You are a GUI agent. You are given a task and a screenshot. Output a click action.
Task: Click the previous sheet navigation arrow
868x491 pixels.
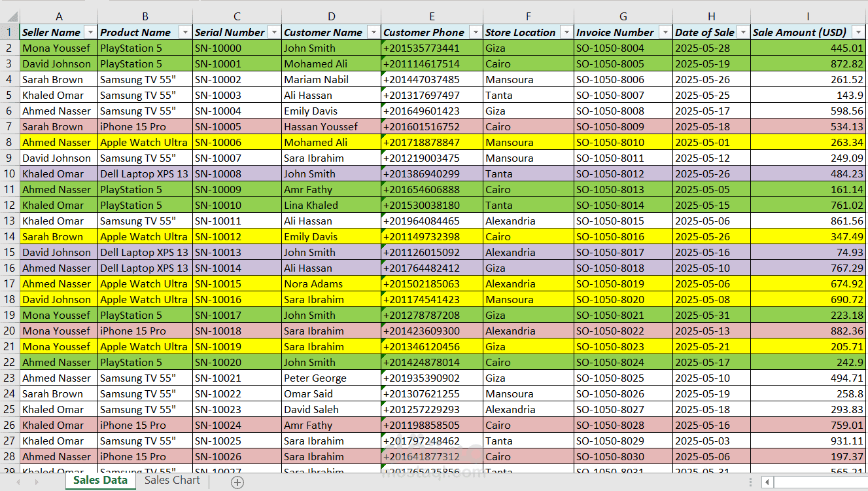[x=18, y=482]
